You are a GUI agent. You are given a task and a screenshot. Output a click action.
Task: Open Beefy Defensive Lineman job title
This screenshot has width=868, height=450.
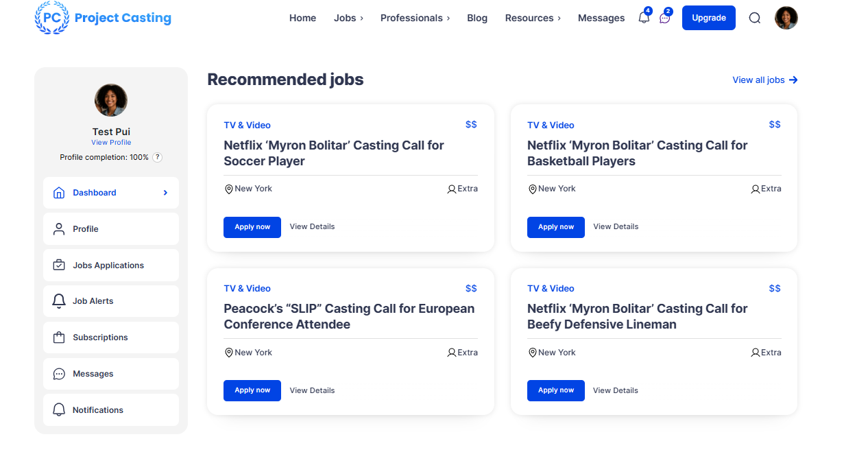click(x=638, y=317)
